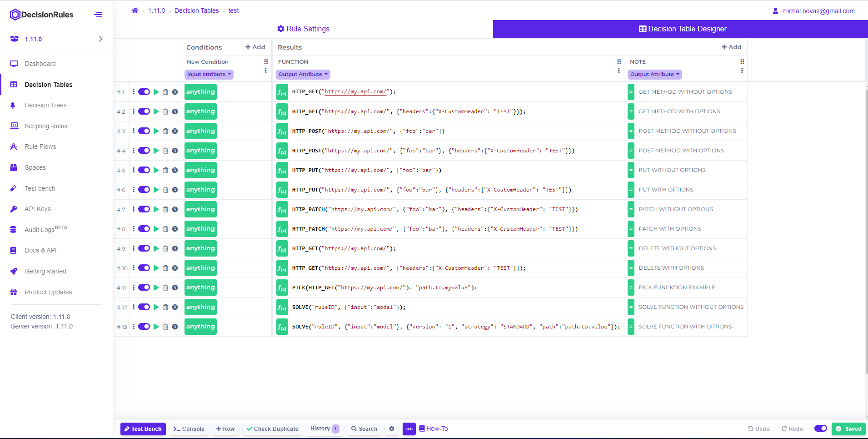This screenshot has height=439, width=868.
Task: Run rule row #1 with the play icon
Action: point(156,91)
